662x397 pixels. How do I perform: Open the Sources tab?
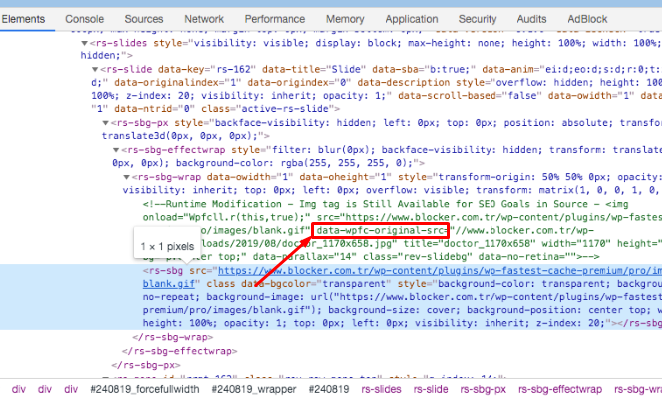coord(144,19)
